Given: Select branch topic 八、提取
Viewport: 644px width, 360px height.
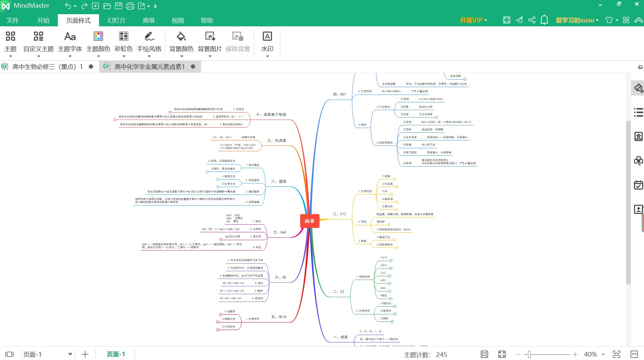Looking at the screenshot, I should [x=279, y=181].
